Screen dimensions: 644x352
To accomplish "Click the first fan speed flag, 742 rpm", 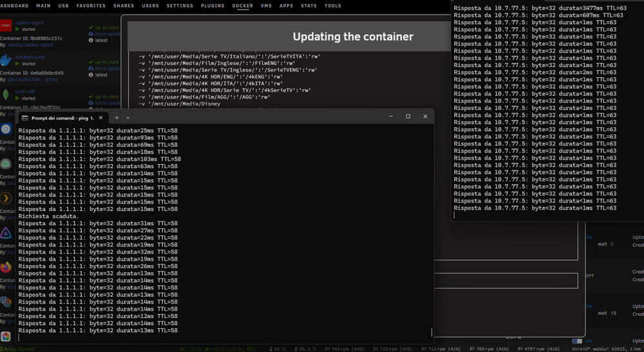I will click(x=327, y=349).
